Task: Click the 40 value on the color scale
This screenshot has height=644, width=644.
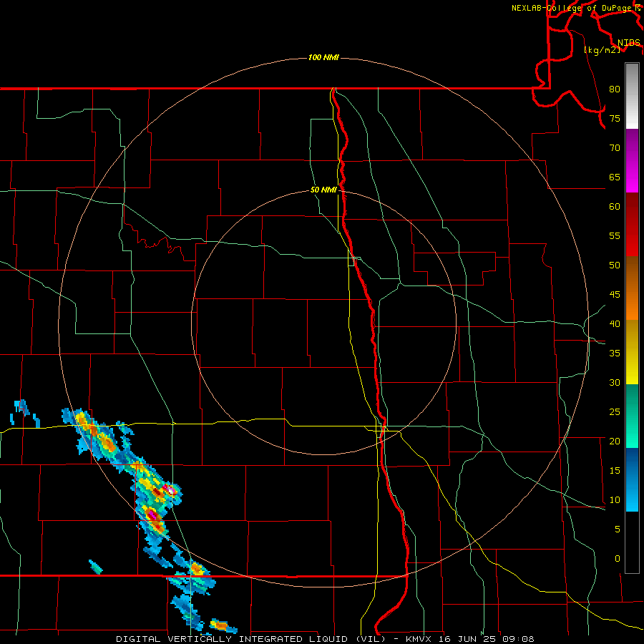Action: coord(615,324)
